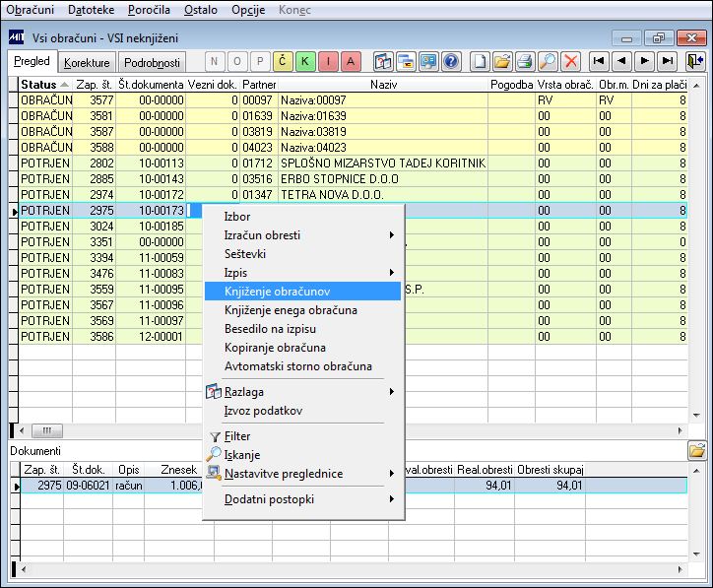Click the N status filter button
This screenshot has width=713, height=588.
[214, 61]
